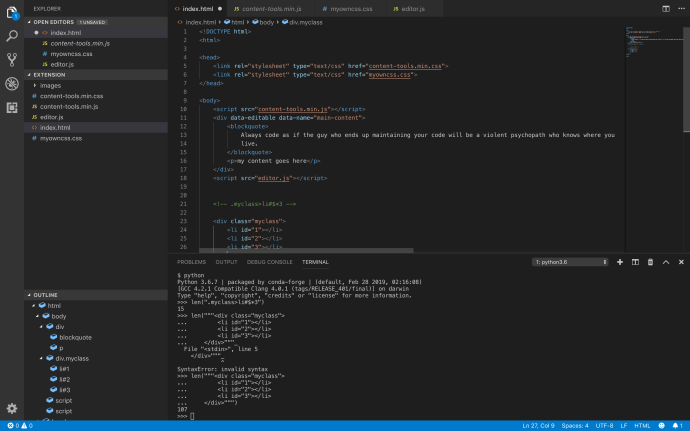Screen dimensions: 690x431
Task: Open the Debug Console panel tab
Action: (x=269, y=262)
